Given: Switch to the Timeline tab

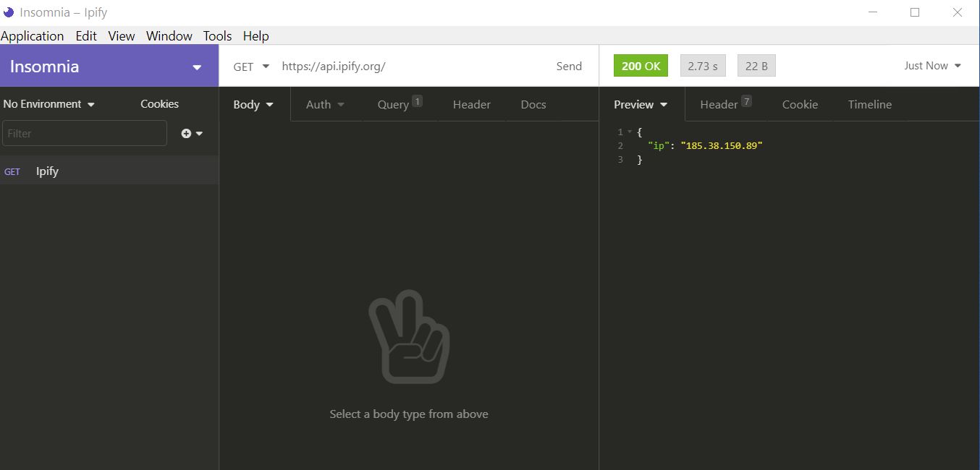Looking at the screenshot, I should (870, 105).
